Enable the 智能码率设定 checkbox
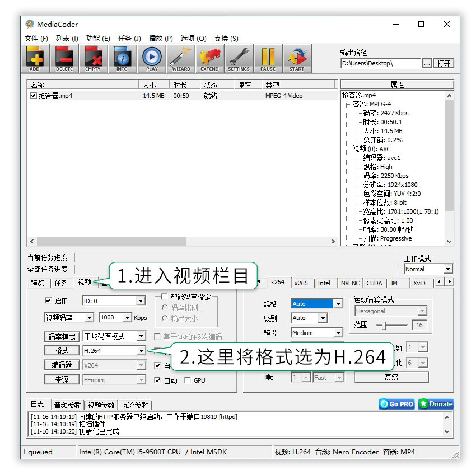Viewport: 476px width, 475px height. point(164,297)
